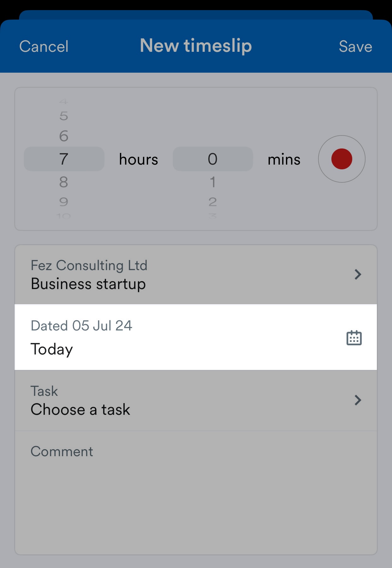
Task: Expand the Choose a task chevron
Action: 358,400
